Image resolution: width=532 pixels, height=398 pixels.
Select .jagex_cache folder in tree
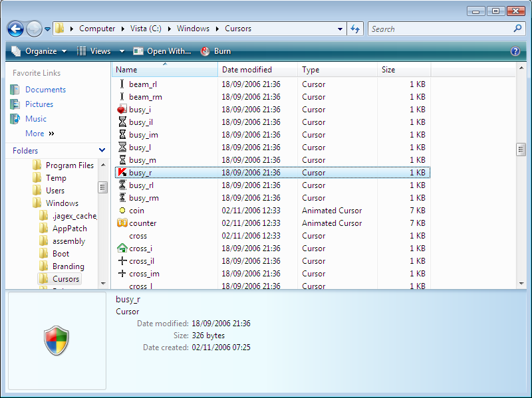coord(74,216)
